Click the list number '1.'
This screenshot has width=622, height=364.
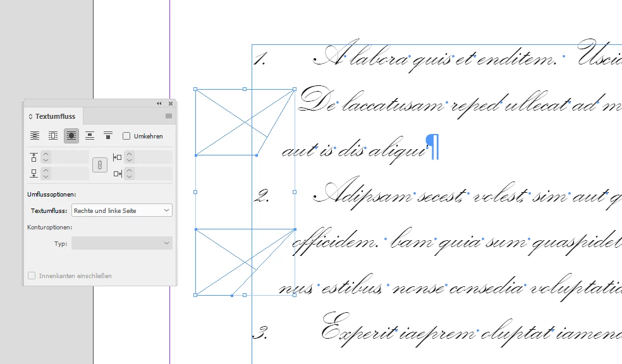click(260, 59)
